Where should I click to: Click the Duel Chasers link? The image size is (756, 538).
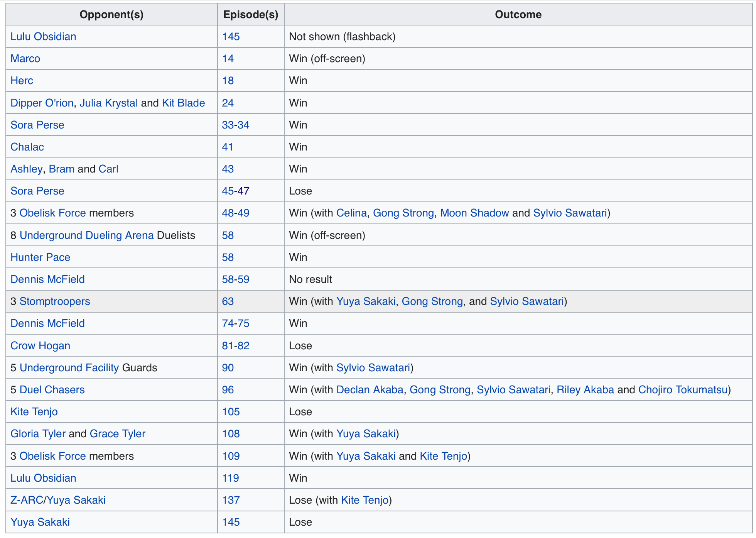coord(52,390)
